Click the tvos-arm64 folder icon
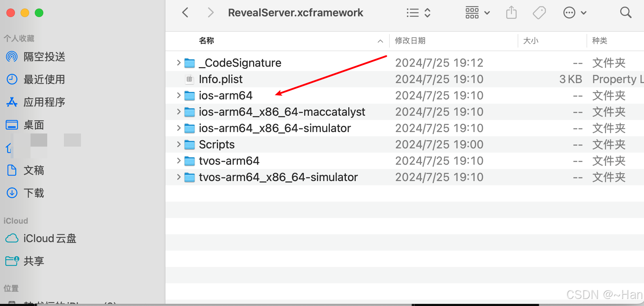This screenshot has width=644, height=306. (190, 161)
